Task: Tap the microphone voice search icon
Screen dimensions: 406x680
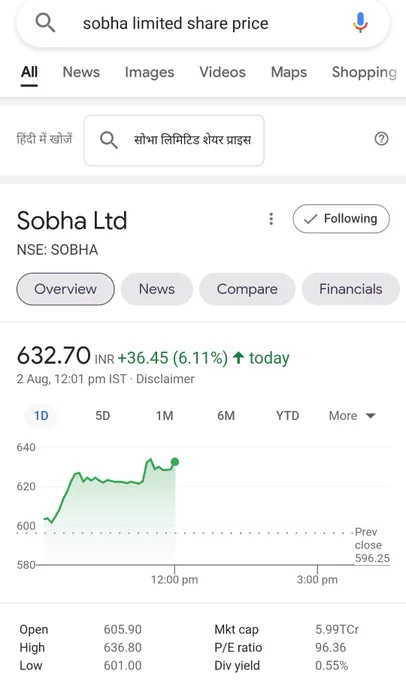Action: click(x=360, y=23)
